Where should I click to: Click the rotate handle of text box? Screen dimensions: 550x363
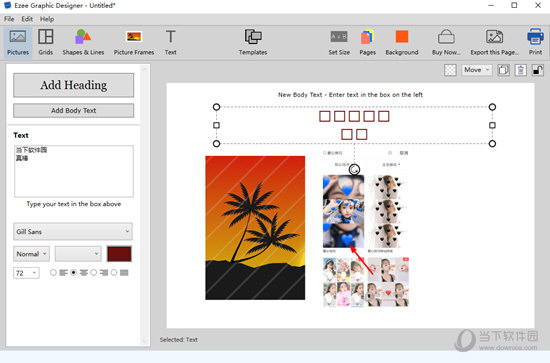click(x=354, y=169)
